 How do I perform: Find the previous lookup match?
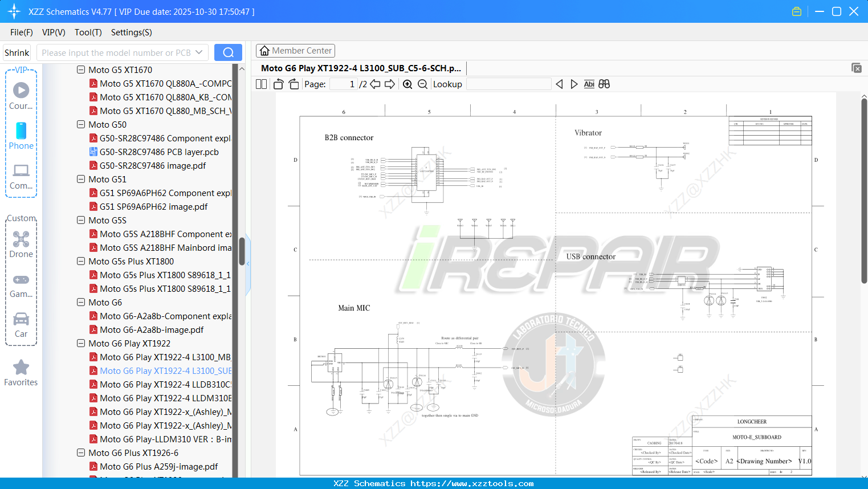(x=559, y=84)
